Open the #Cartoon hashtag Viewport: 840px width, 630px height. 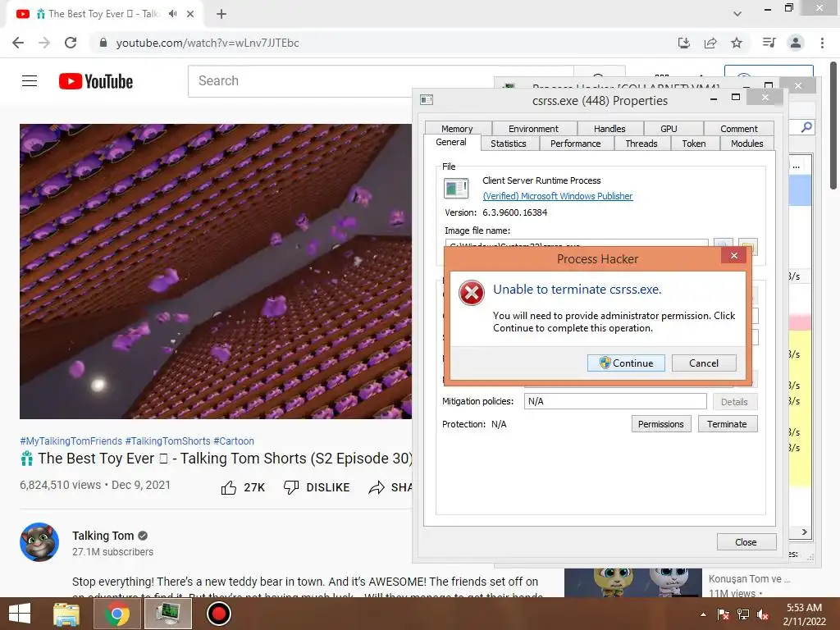tap(234, 441)
